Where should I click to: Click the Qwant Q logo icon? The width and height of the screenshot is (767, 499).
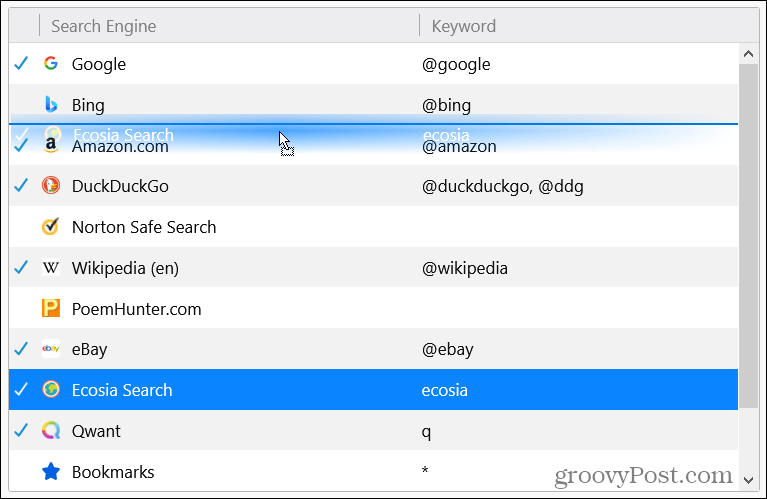click(51, 431)
